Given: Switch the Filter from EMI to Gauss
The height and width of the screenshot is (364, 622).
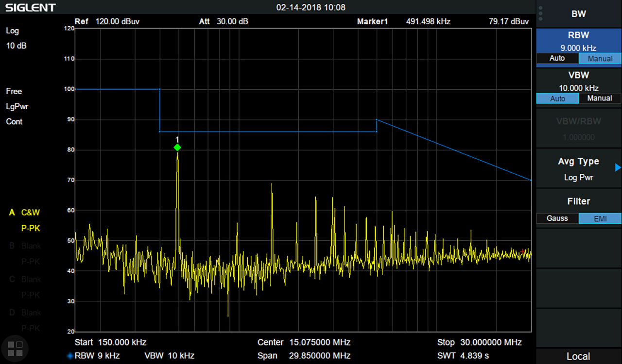Looking at the screenshot, I should (557, 218).
